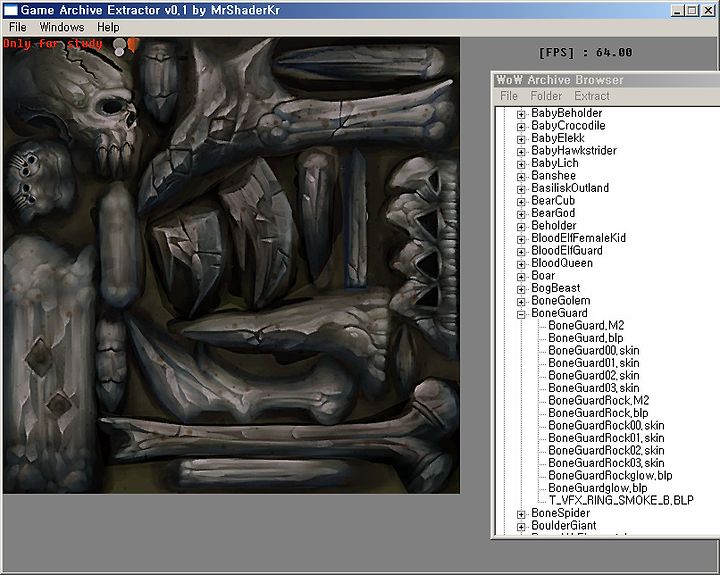
Task: Select file BoneGuard02.skin
Action: (593, 376)
